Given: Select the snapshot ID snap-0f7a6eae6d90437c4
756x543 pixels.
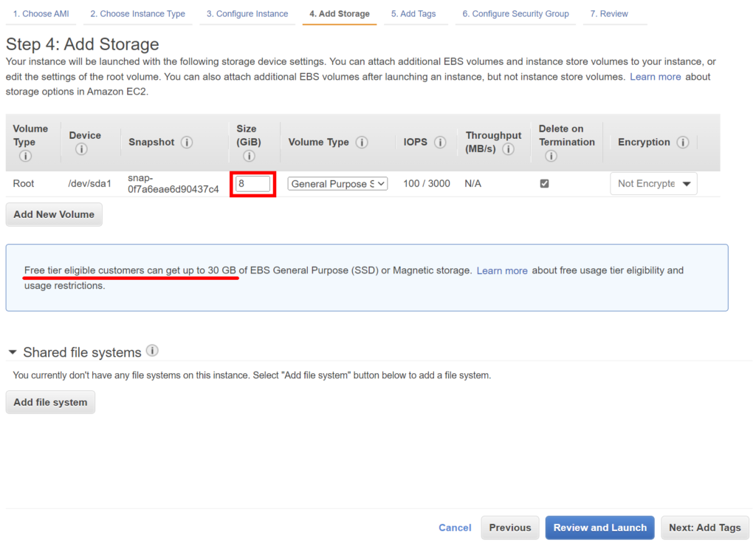Looking at the screenshot, I should pos(173,184).
